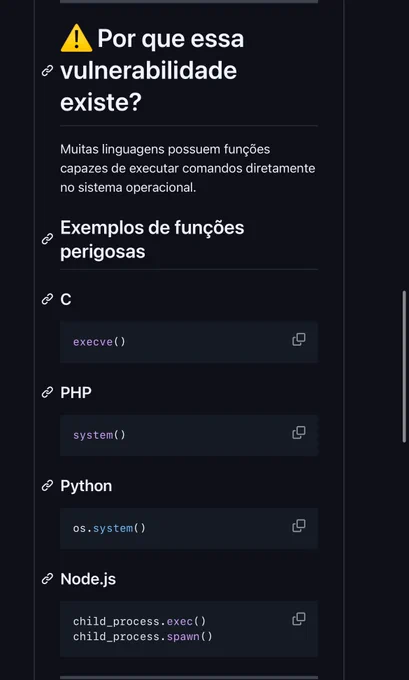Select the 'Por que essa vulnerabilidade existe?' heading
This screenshot has width=409, height=680.
click(152, 71)
